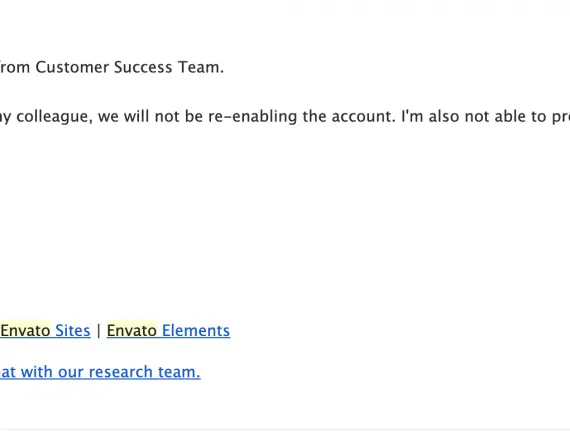The image size is (570, 432).
Task: Click the horizontal divider line at bottom
Action: [x=285, y=429]
